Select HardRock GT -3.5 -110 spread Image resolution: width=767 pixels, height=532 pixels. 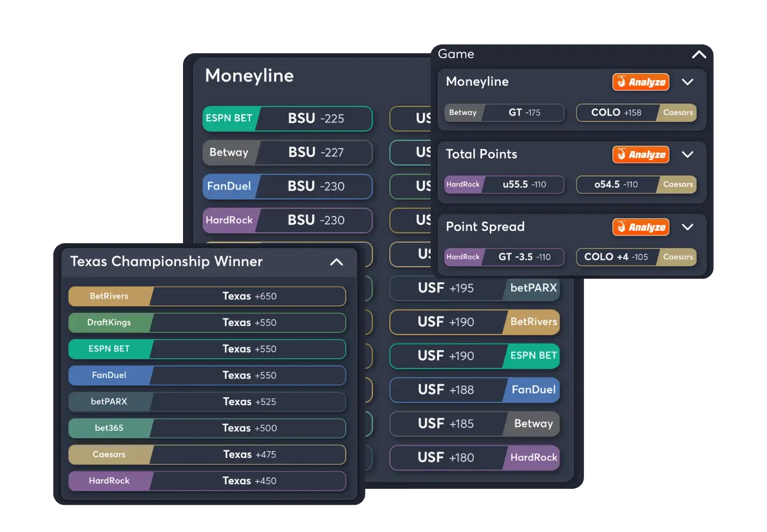click(504, 257)
